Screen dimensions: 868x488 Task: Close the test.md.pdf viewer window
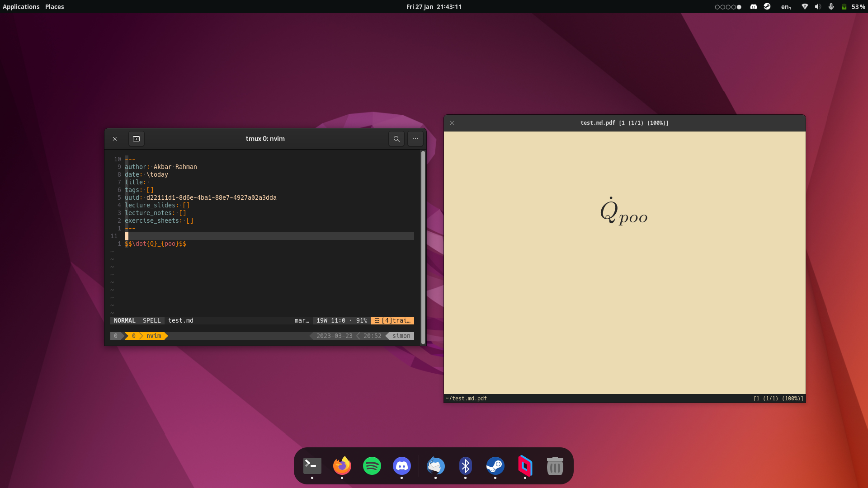tap(452, 123)
